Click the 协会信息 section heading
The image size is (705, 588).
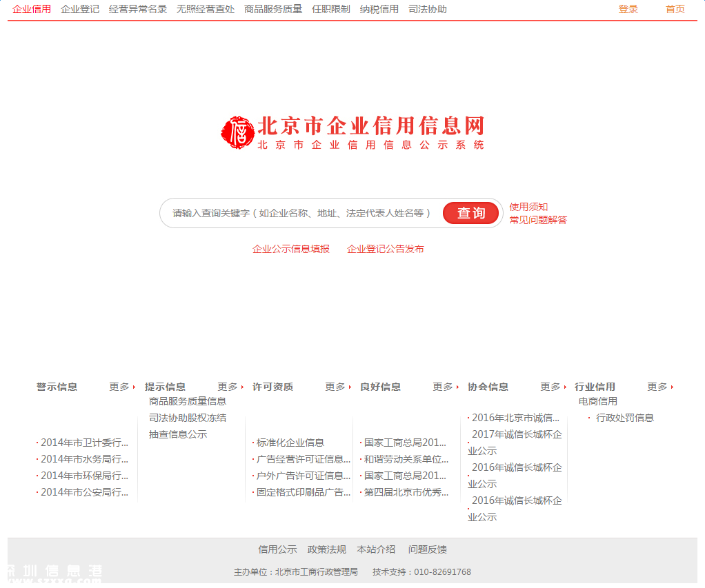point(488,387)
